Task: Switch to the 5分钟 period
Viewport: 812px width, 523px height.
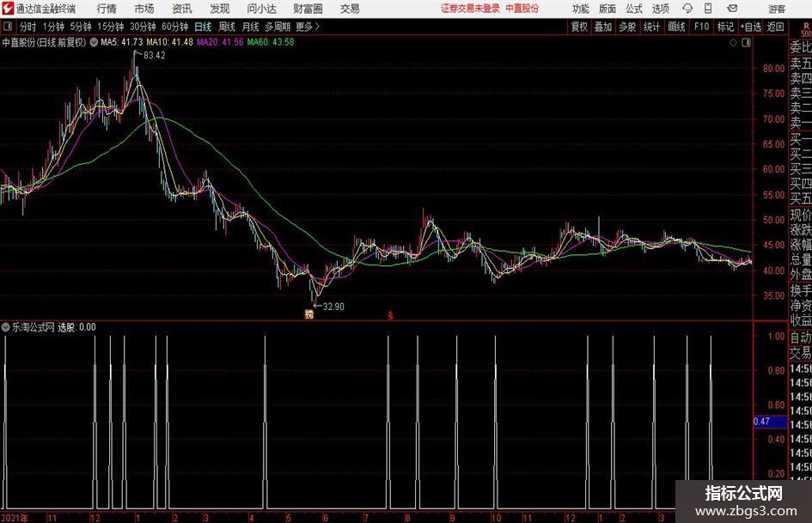Action: tap(81, 27)
